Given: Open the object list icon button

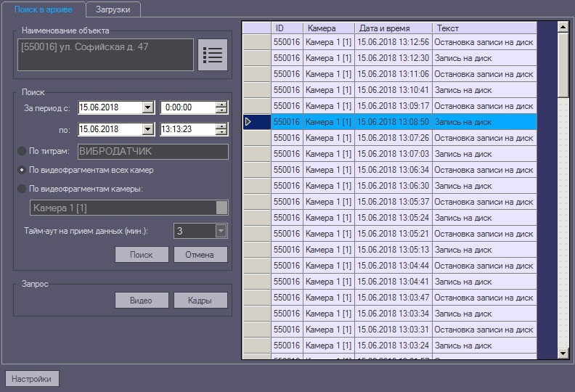Looking at the screenshot, I should tap(213, 54).
